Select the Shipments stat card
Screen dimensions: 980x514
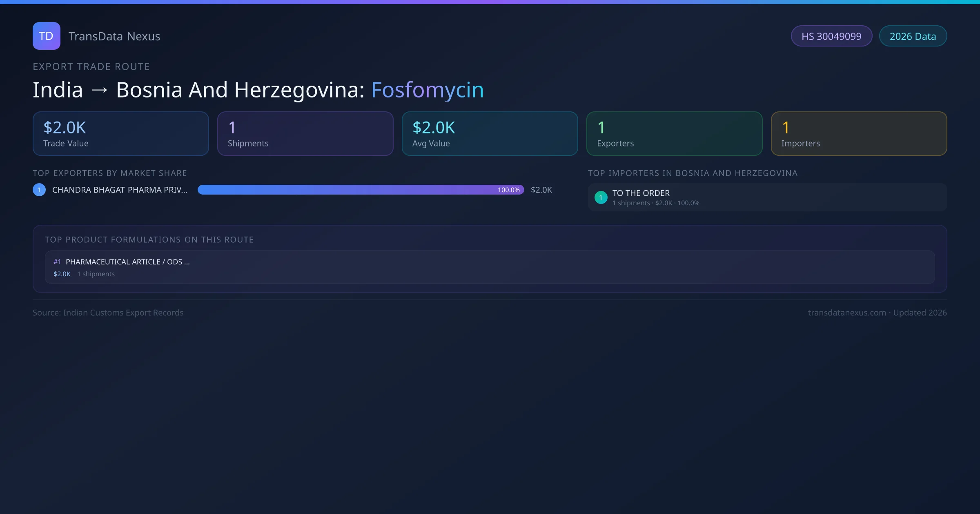click(305, 134)
